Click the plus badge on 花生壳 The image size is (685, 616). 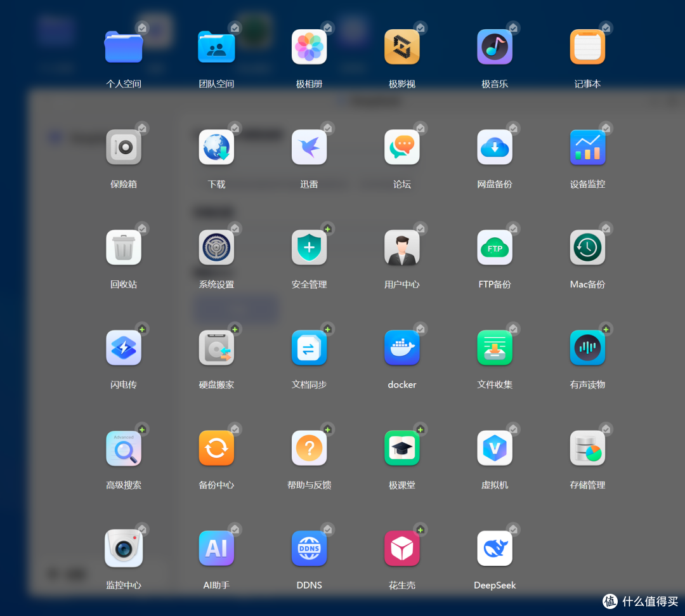tap(421, 530)
